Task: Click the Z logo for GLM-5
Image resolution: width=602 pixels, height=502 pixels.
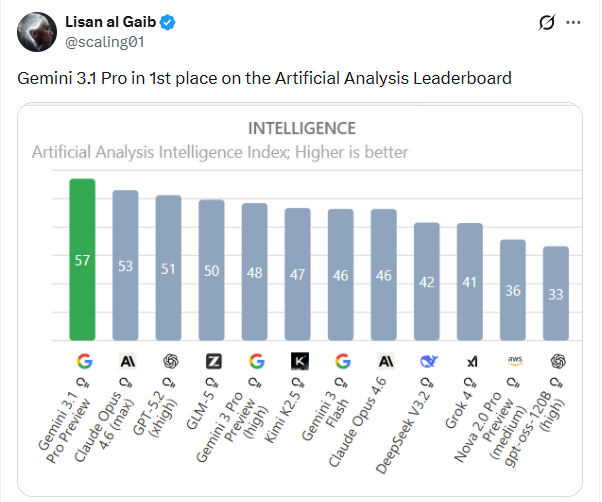Action: point(212,361)
